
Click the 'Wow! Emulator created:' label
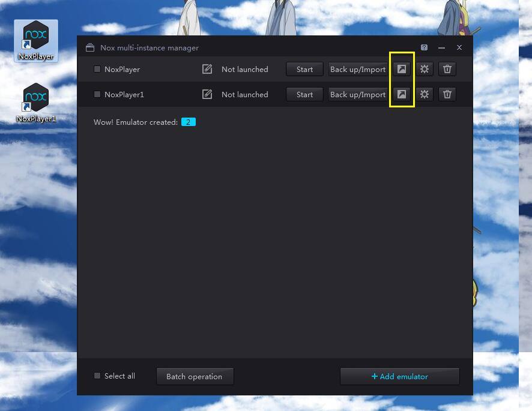(136, 122)
